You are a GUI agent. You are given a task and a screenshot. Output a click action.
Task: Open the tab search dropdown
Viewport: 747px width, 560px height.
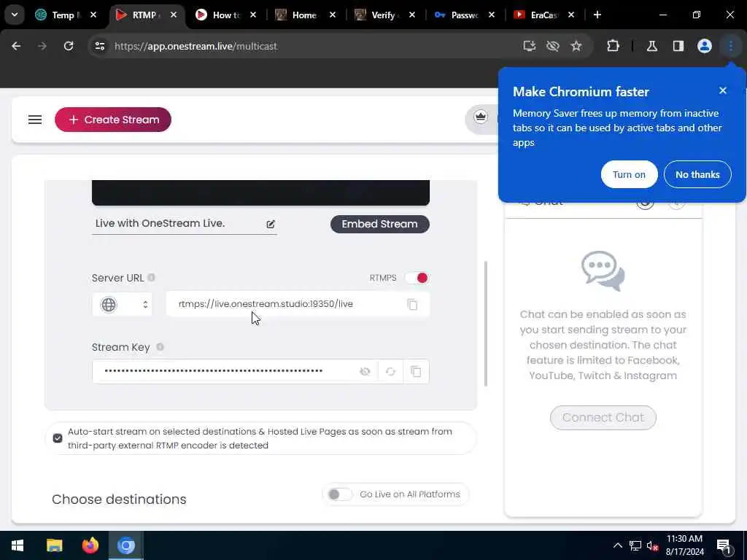pos(15,15)
